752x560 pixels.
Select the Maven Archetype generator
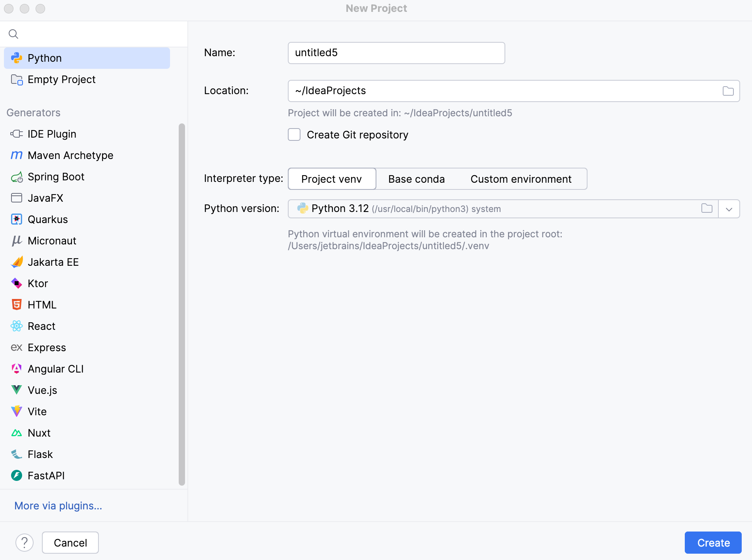[x=70, y=155]
